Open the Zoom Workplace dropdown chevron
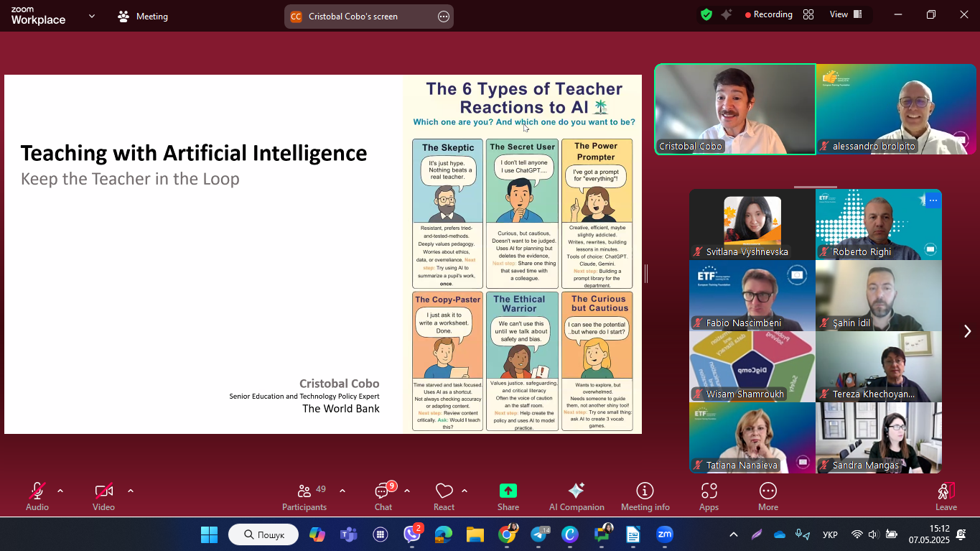This screenshot has width=980, height=551. tap(92, 16)
